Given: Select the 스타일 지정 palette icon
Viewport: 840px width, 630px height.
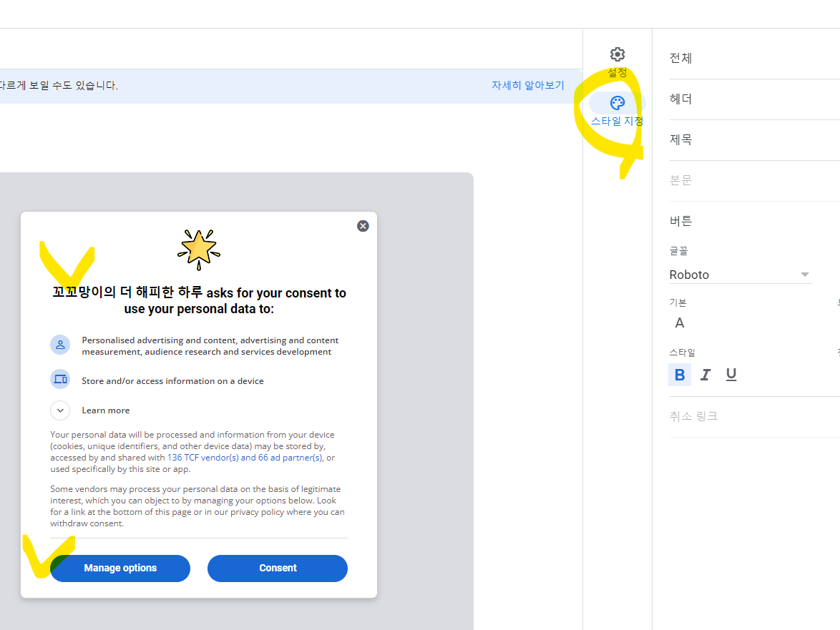Looking at the screenshot, I should [x=617, y=102].
